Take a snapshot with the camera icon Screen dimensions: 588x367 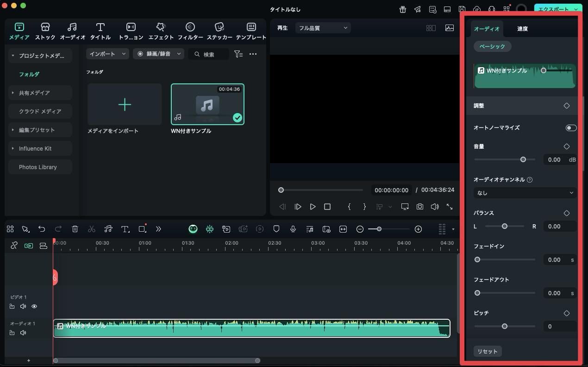point(419,207)
